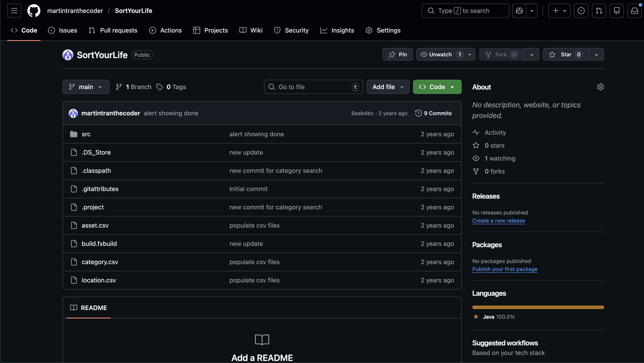644x363 pixels.
Task: Open the notifications inbox icon
Action: tap(634, 11)
